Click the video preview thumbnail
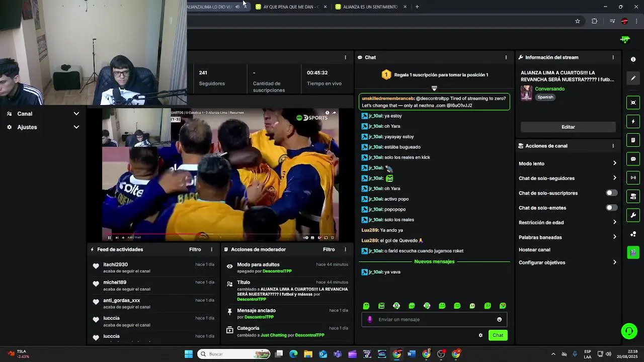Viewport: 644px width, 362px height. (x=220, y=175)
